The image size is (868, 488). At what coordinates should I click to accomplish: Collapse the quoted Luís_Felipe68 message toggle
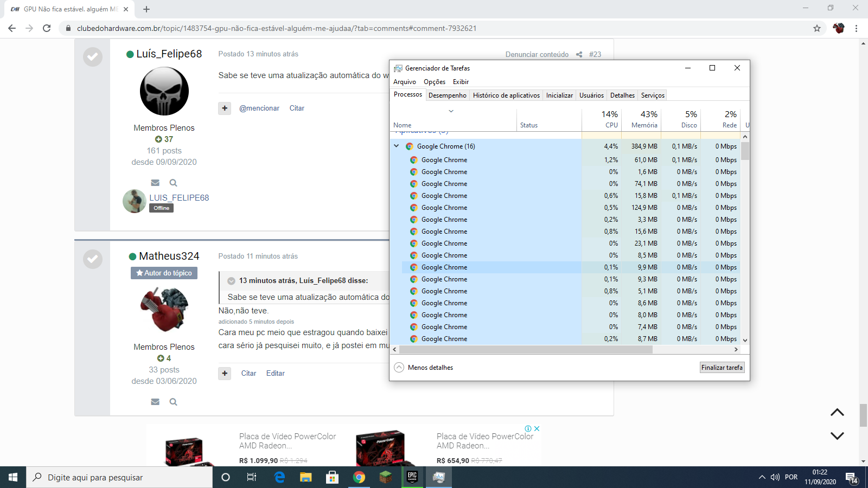tap(231, 281)
